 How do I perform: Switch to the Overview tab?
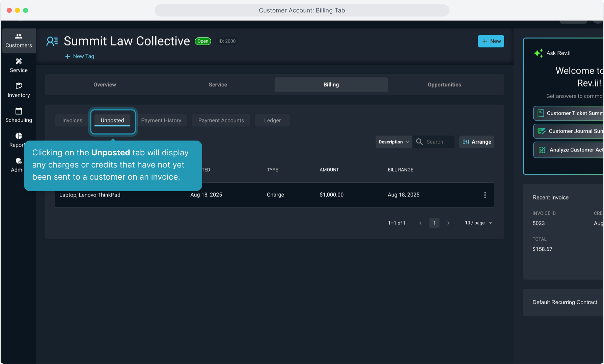(x=105, y=85)
